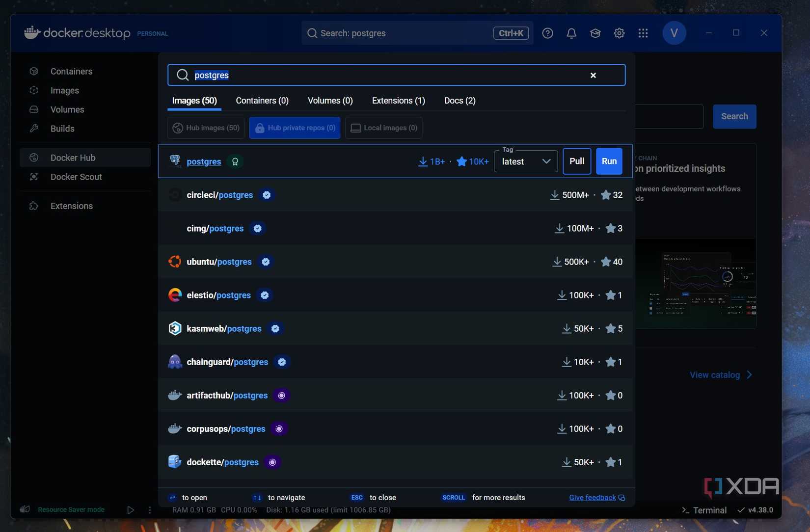Open the notifications bell

tap(571, 33)
